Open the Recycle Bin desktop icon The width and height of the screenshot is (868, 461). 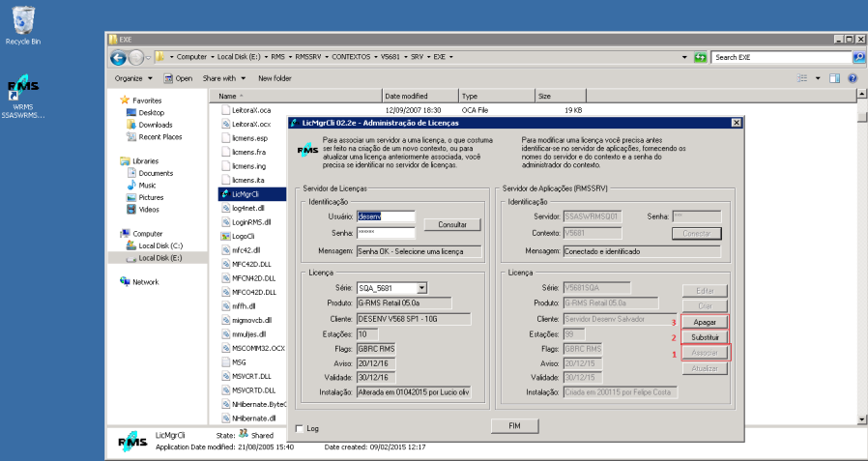tap(22, 21)
